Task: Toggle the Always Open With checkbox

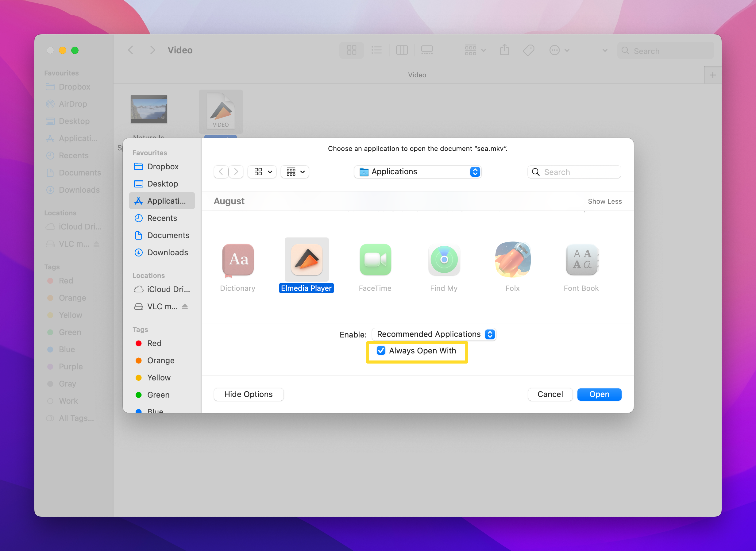Action: [x=381, y=350]
